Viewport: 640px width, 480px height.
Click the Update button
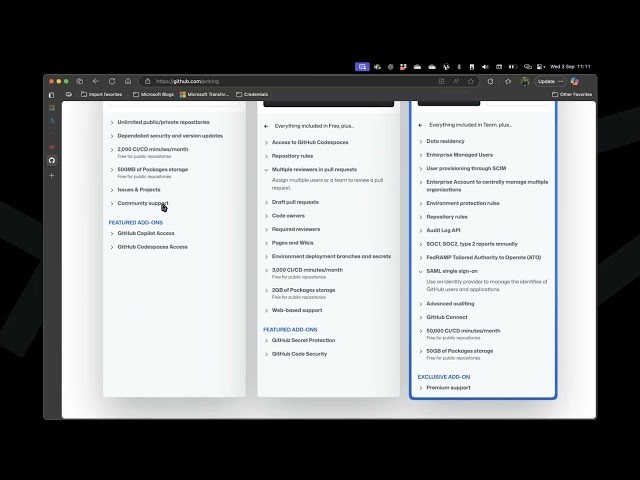[x=550, y=81]
